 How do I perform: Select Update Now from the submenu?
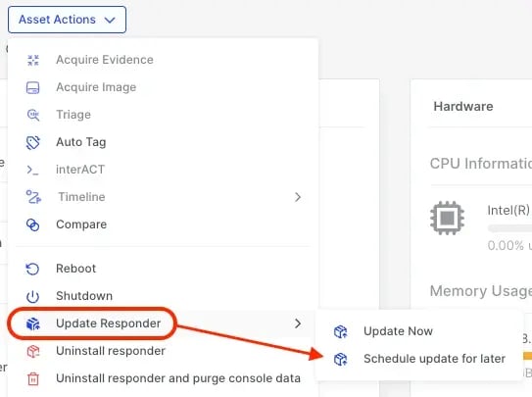[398, 331]
